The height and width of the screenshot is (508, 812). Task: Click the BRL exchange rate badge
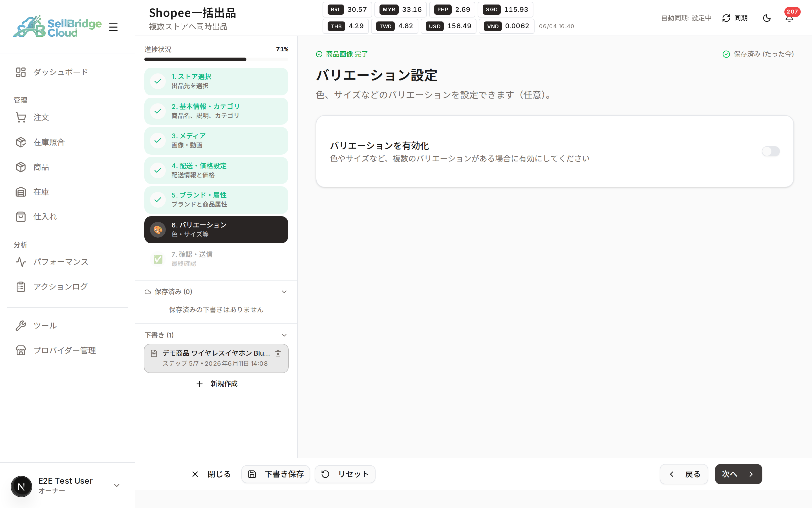click(347, 10)
